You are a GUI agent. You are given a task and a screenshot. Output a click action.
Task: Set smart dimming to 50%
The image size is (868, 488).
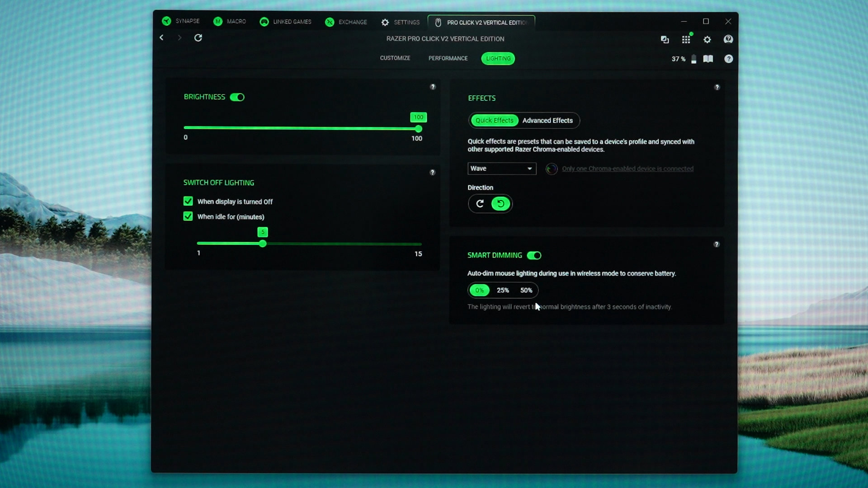tap(526, 291)
